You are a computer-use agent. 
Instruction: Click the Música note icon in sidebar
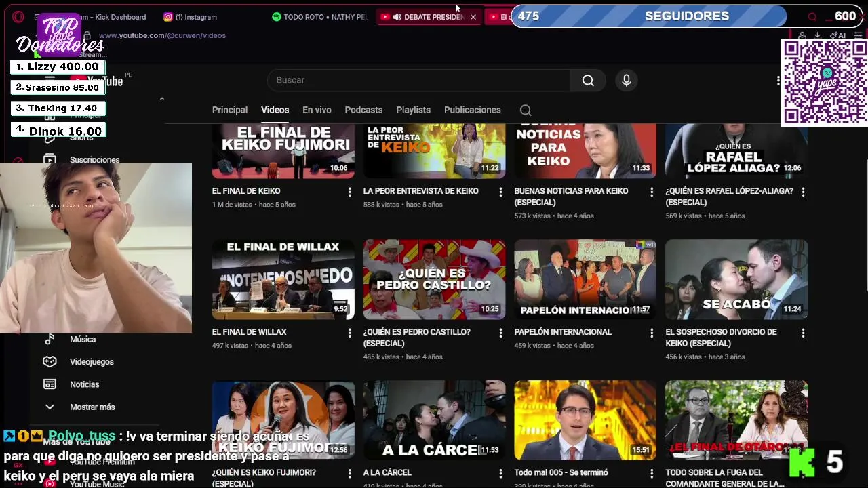50,339
